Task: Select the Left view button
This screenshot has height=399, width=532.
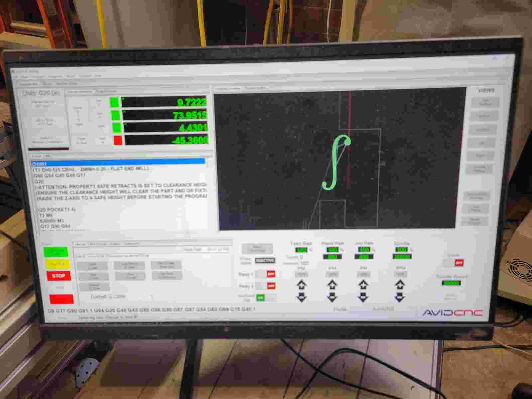Action: coord(482,143)
